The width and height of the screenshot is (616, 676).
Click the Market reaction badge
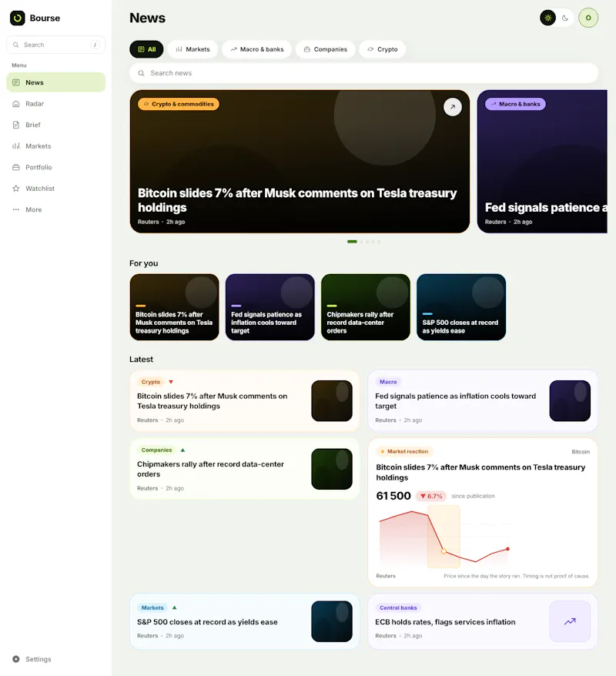pos(404,451)
